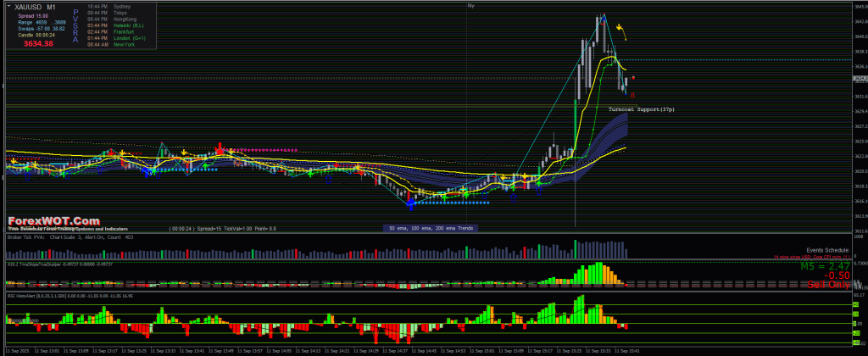Click the red 3634.38 price readout
The height and width of the screenshot is (356, 868).
[38, 43]
